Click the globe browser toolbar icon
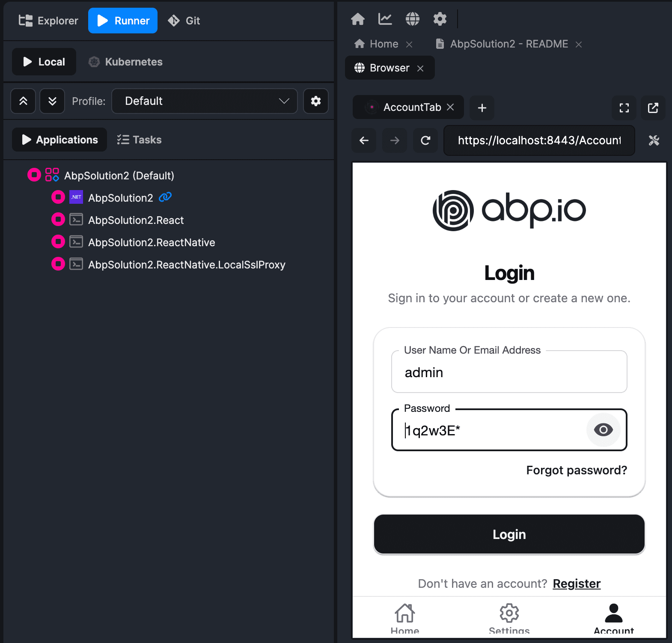 413,19
